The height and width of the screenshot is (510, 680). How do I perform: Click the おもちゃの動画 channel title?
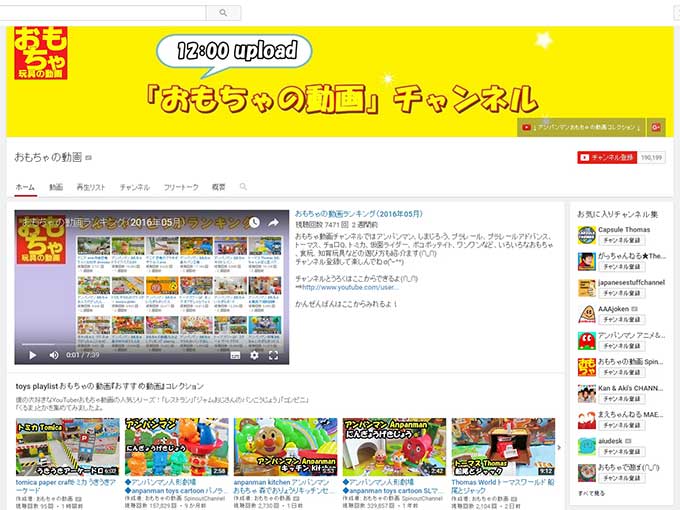coord(48,157)
